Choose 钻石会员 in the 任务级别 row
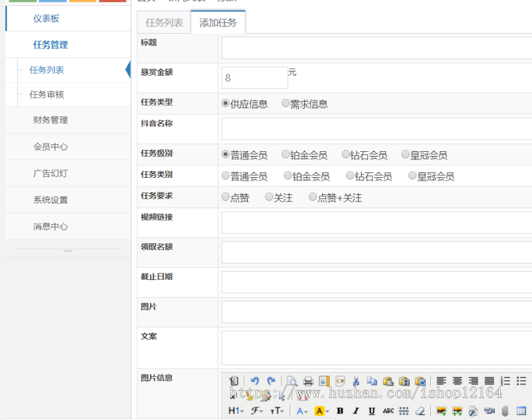Screen dimensions: 532x420 pyautogui.click(x=346, y=154)
